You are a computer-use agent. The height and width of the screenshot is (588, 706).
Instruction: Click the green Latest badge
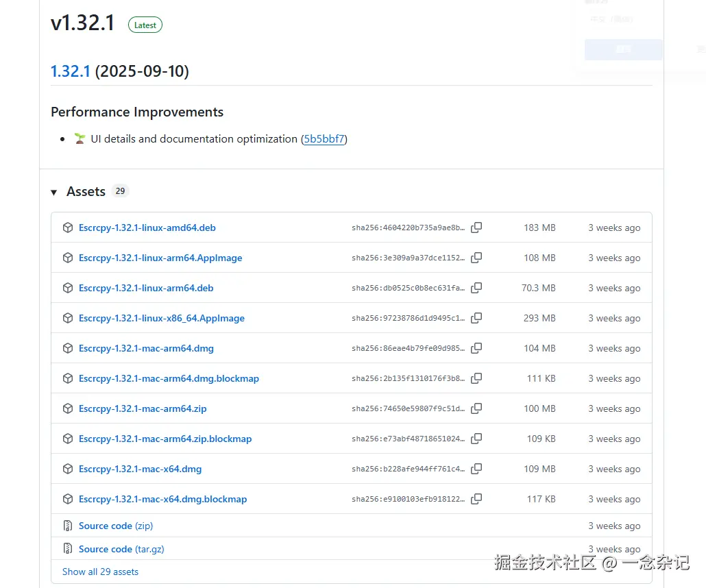(x=145, y=25)
